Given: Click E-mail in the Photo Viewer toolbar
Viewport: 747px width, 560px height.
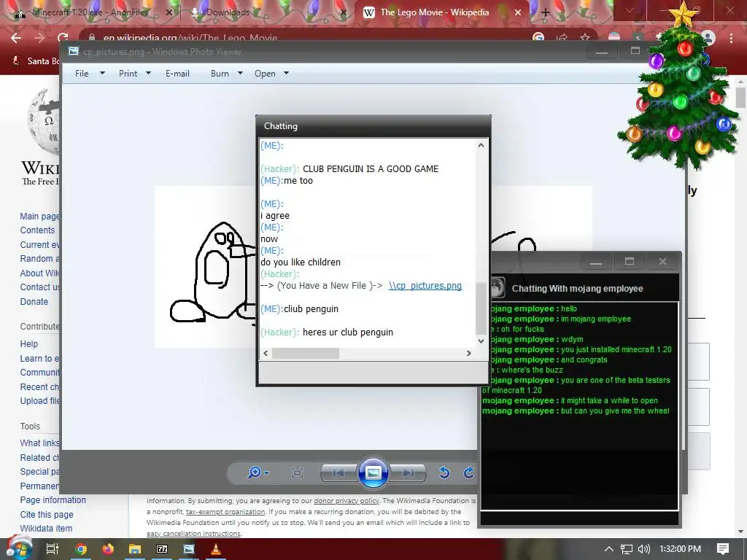Looking at the screenshot, I should [178, 74].
